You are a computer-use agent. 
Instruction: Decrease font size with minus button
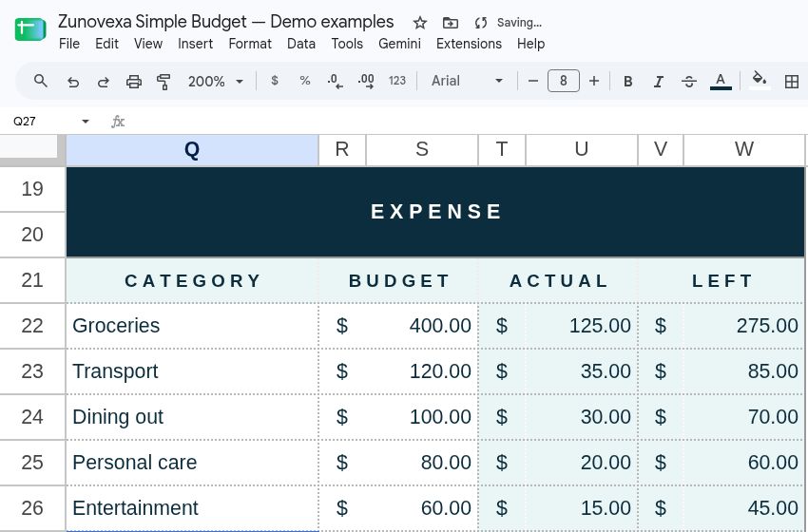tap(533, 81)
